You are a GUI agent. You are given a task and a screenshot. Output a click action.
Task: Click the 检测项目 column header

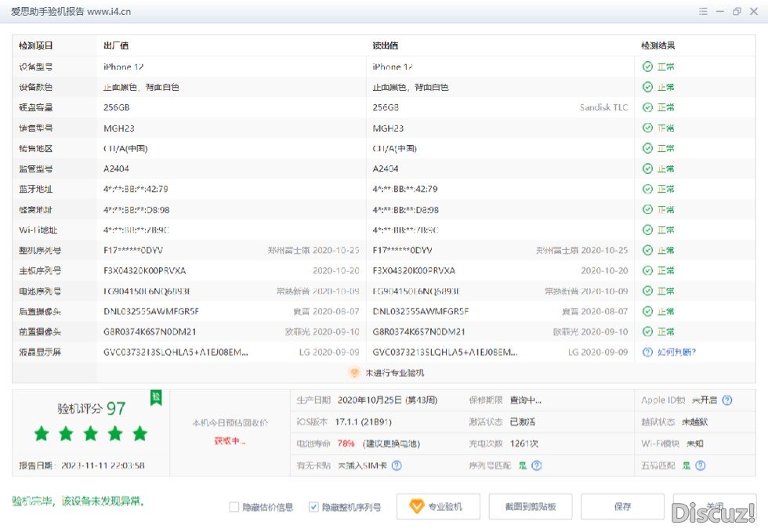coord(36,45)
